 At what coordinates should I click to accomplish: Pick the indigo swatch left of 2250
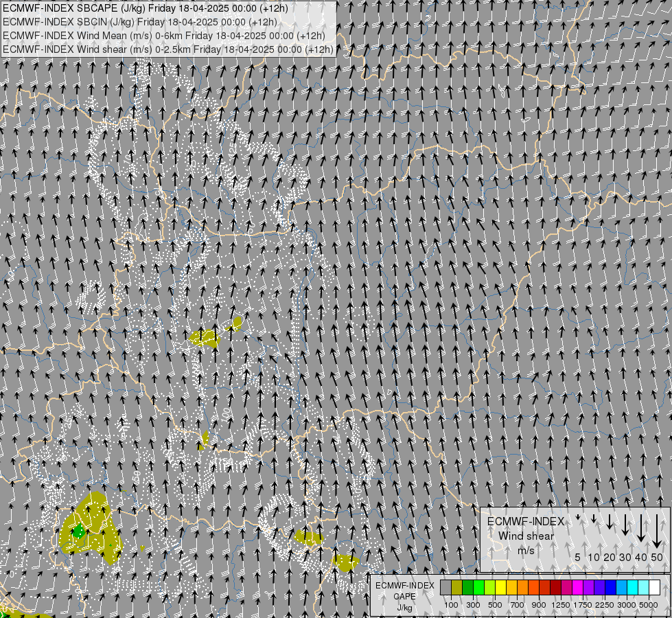pos(599,588)
